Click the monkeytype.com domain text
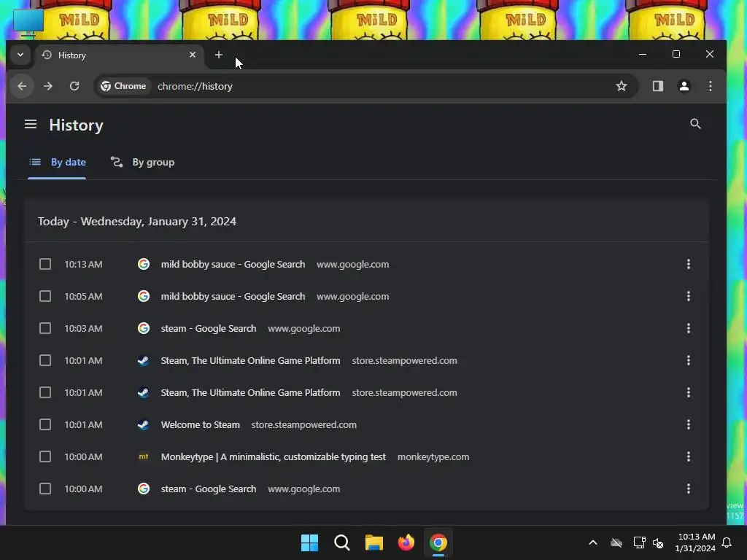Image resolution: width=747 pixels, height=560 pixels. [x=433, y=456]
